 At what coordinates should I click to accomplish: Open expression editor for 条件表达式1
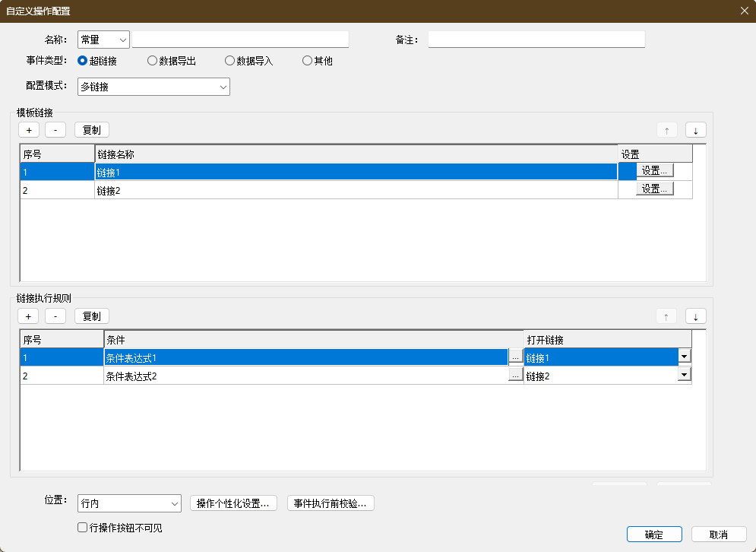(x=515, y=357)
